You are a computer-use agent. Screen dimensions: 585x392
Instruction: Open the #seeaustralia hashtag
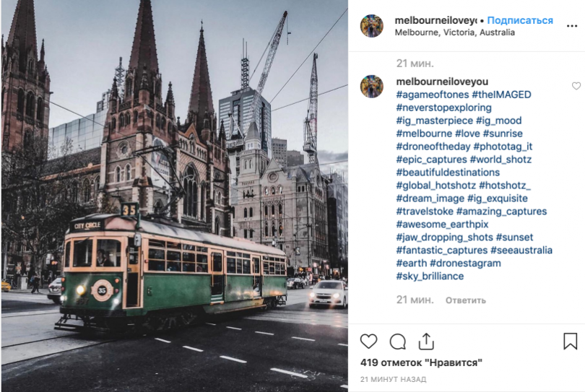click(x=521, y=250)
